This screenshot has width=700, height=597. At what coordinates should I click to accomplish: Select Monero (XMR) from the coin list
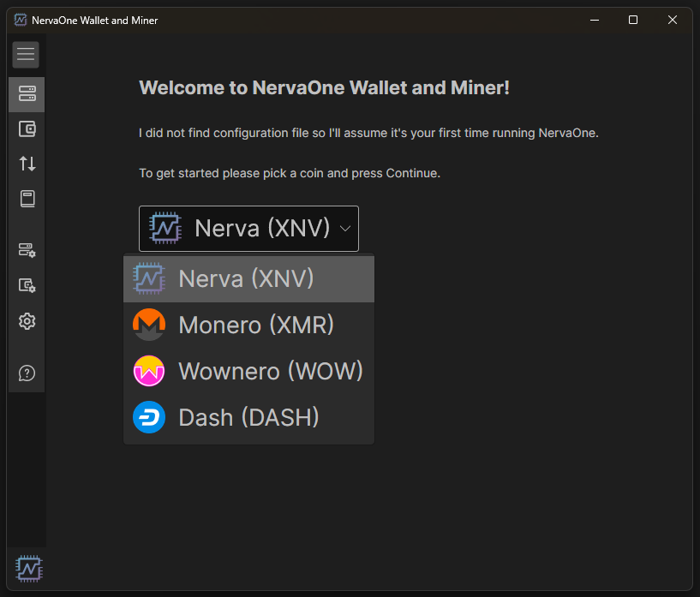248,325
